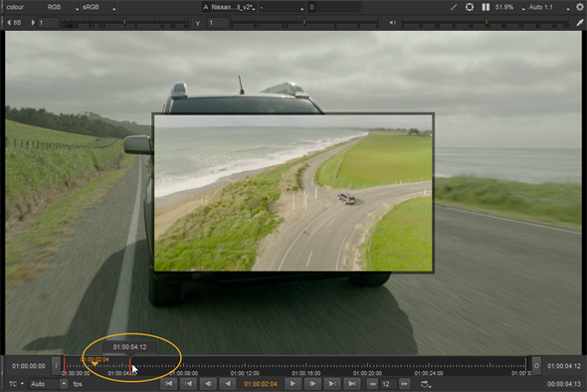Viewport: 587px width, 392px height.
Task: Toggle the In point marker button
Action: pyautogui.click(x=56, y=366)
